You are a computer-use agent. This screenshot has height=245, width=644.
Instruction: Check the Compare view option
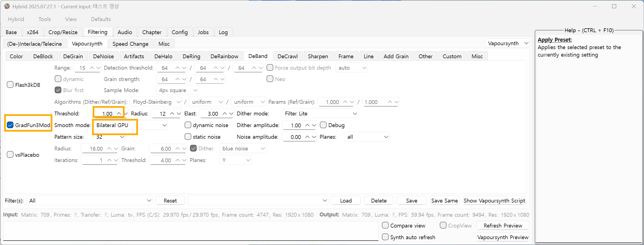(x=385, y=225)
